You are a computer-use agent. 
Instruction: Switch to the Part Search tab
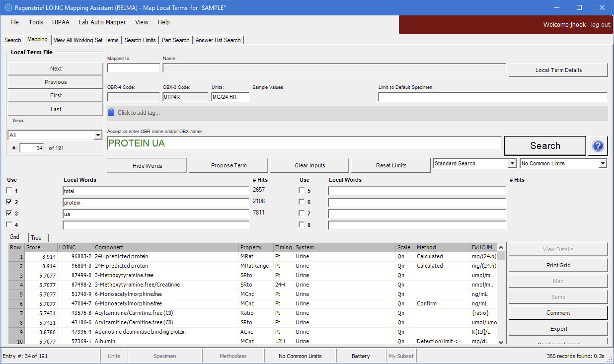(176, 40)
